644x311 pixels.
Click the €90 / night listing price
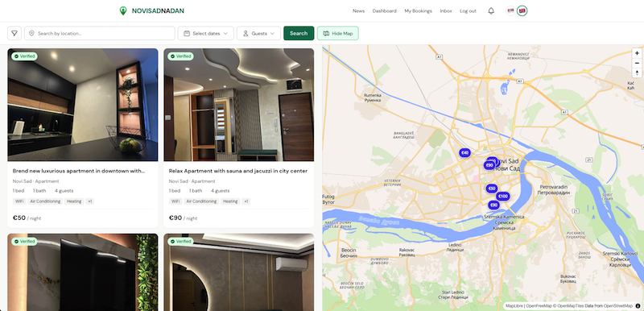[184, 218]
